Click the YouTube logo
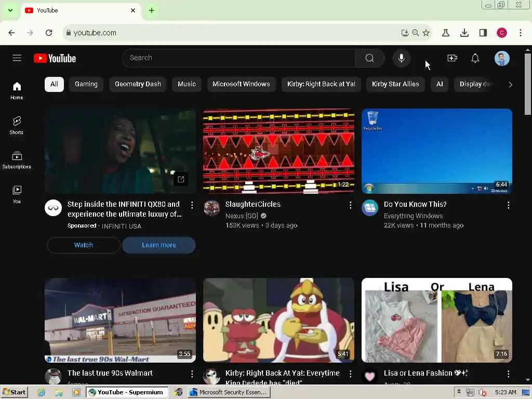Screen dimensions: 532x399 click(55, 58)
